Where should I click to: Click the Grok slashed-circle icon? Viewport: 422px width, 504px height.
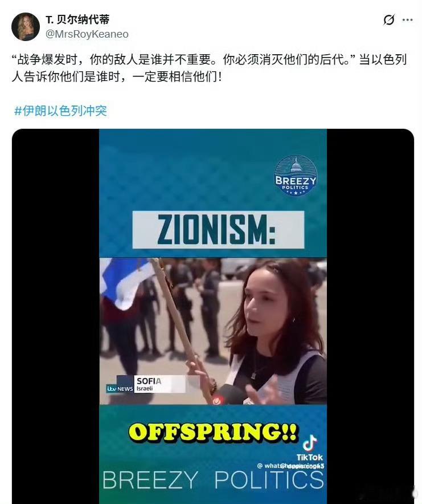pyautogui.click(x=389, y=20)
